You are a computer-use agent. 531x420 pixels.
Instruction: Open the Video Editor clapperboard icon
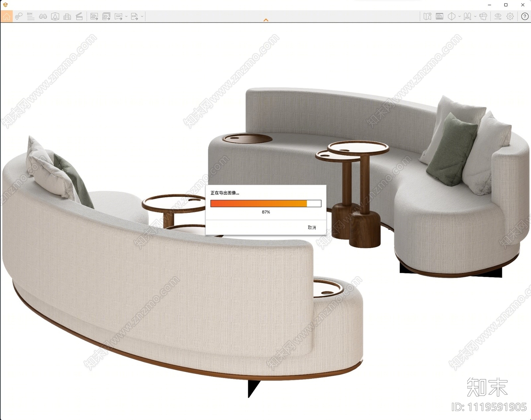(x=79, y=16)
